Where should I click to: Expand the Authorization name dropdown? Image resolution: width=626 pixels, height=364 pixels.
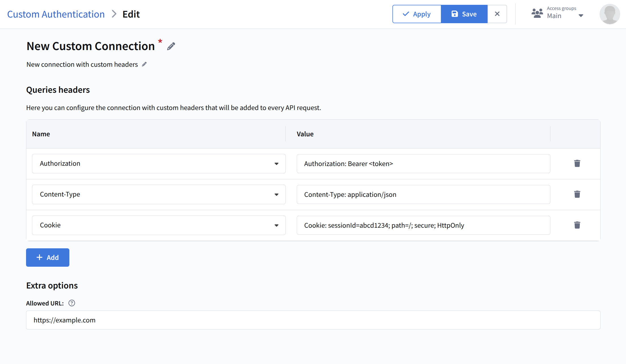276,164
